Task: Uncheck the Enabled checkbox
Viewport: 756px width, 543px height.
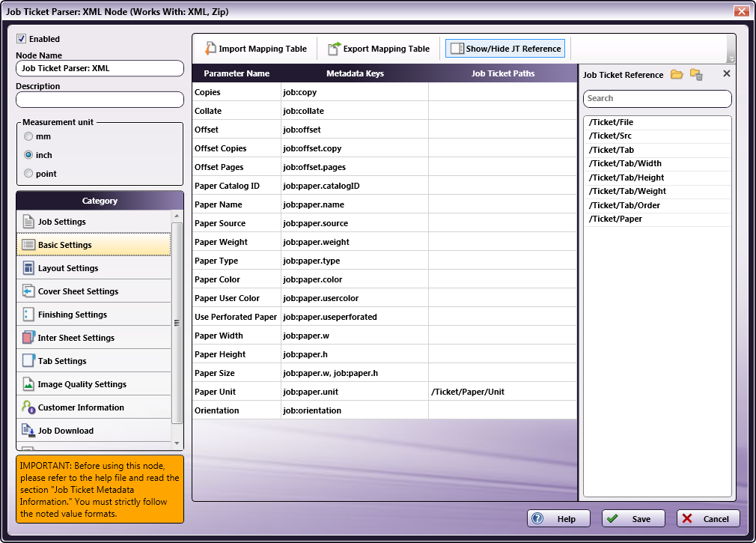Action: click(21, 39)
